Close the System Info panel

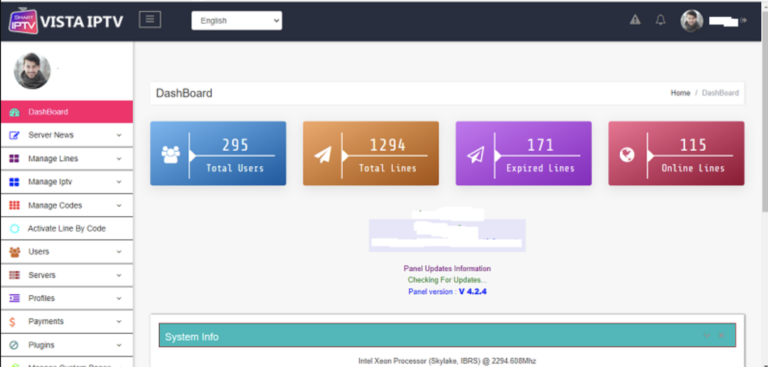point(721,336)
